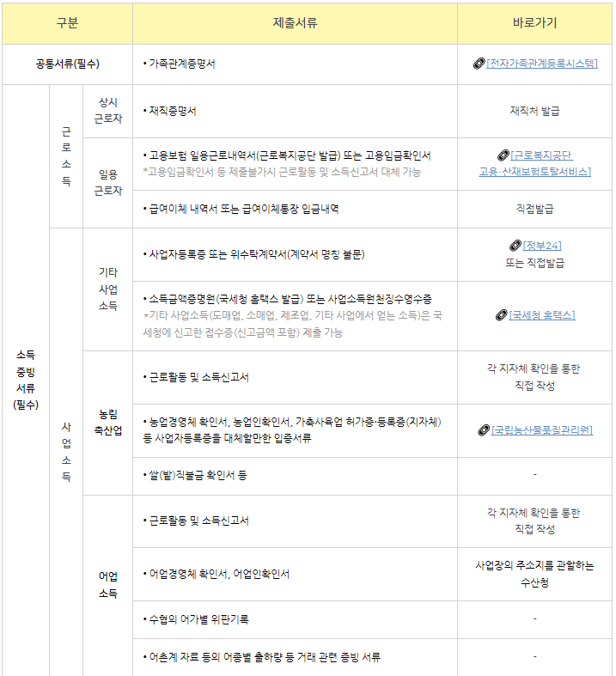Screen dimensions: 616x676
Task: Select the 기타 사업 소득 cell
Action: (107, 289)
